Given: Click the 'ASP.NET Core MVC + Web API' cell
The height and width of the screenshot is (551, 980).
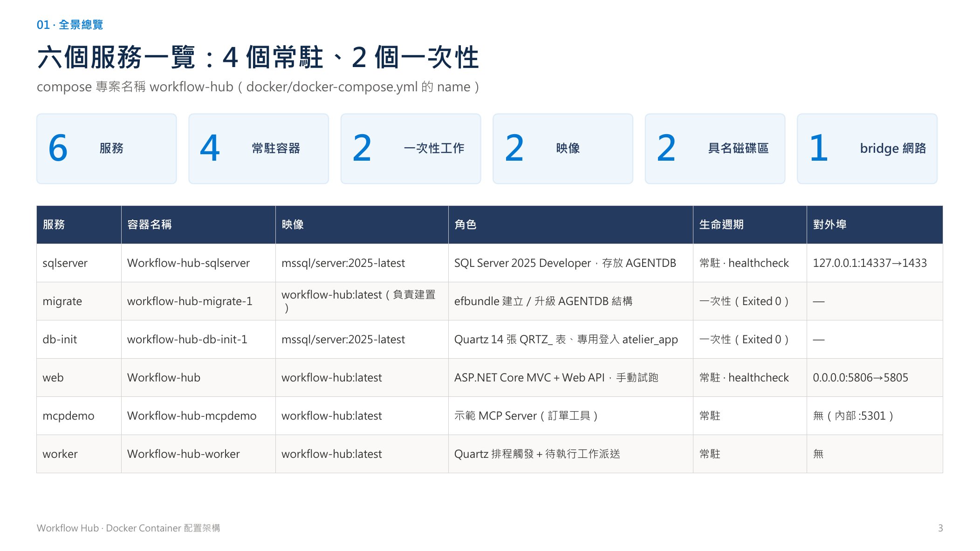Looking at the screenshot, I should tap(571, 378).
